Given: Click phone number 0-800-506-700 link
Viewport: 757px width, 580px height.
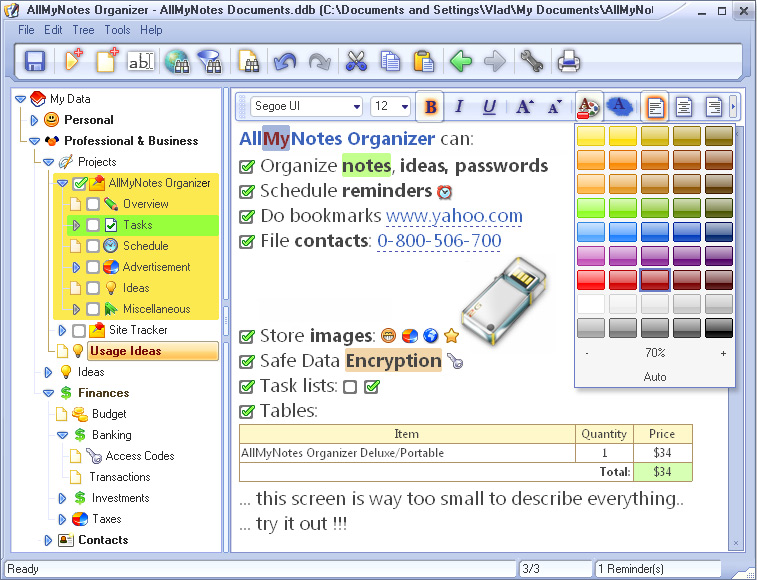Looking at the screenshot, I should point(439,241).
